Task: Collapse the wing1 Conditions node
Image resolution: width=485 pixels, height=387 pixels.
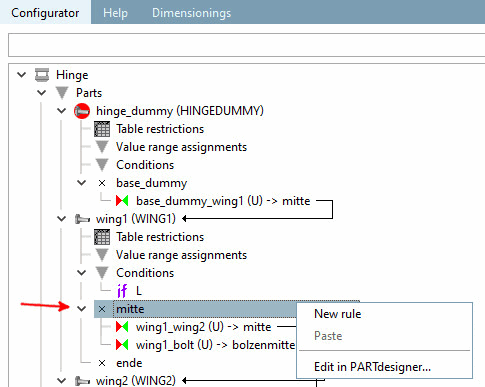Action: coord(82,273)
